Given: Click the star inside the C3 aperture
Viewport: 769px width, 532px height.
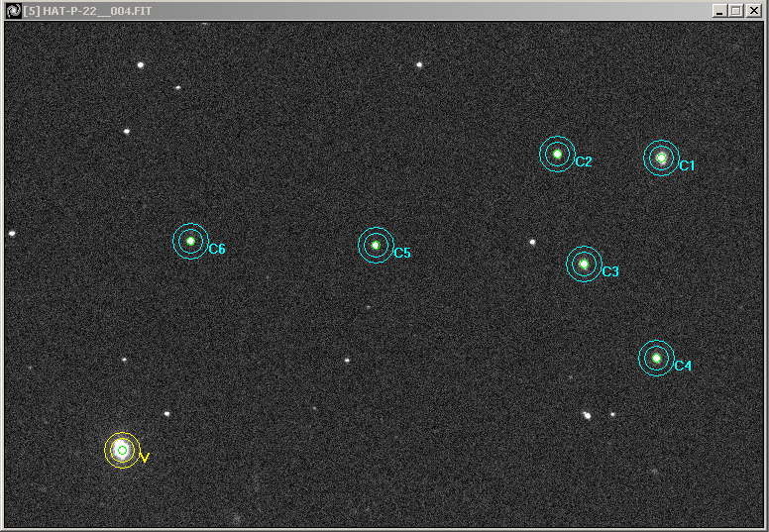Looking at the screenshot, I should pos(584,264).
